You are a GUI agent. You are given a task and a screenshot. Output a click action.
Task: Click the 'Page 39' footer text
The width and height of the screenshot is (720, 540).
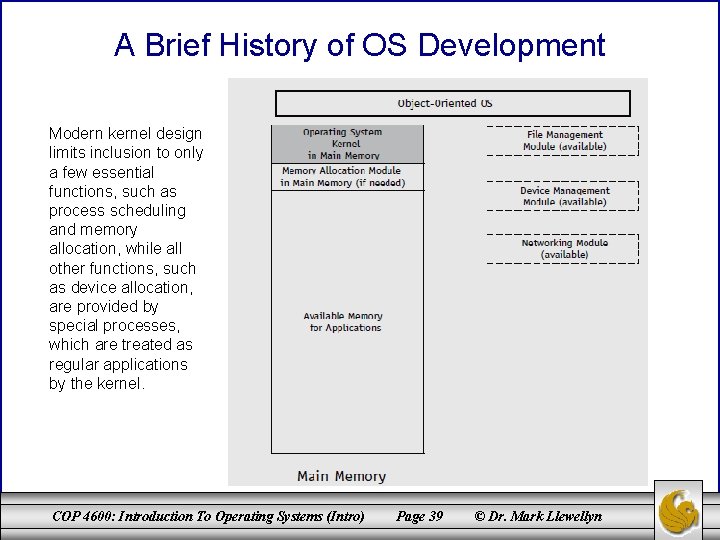(x=419, y=516)
